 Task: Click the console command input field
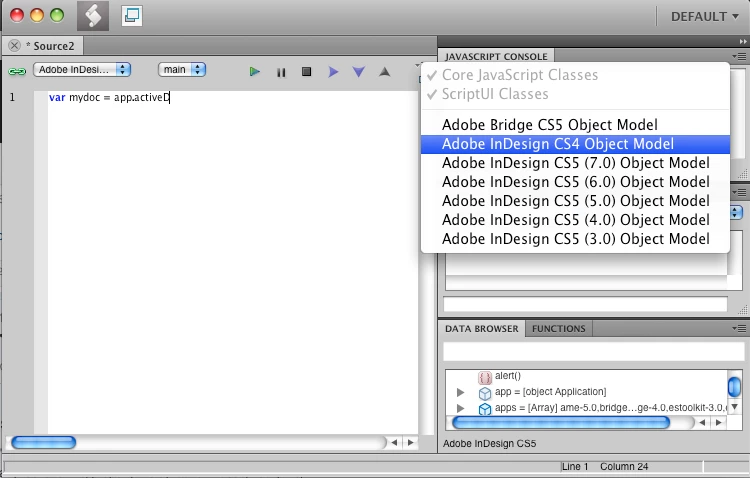[x=585, y=304]
